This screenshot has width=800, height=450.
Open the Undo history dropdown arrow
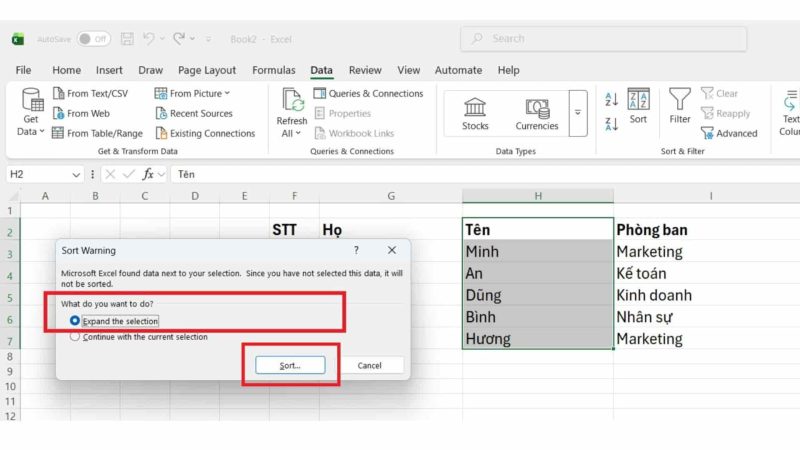[162, 38]
